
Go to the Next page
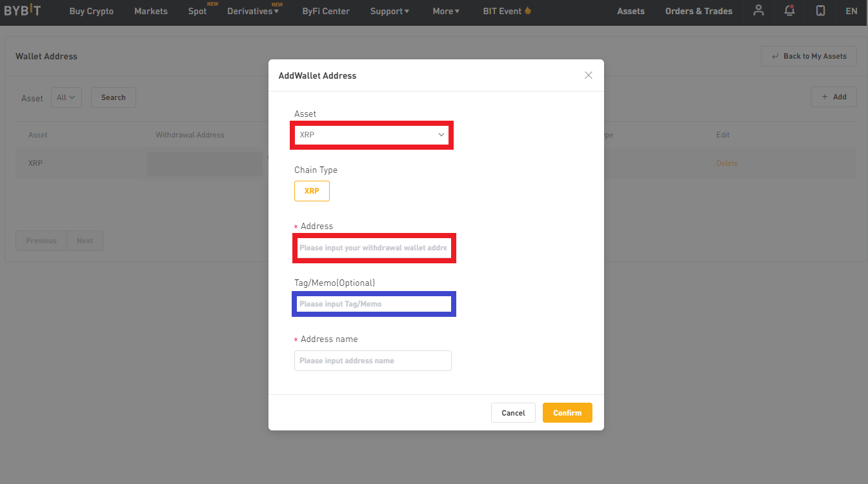point(85,241)
